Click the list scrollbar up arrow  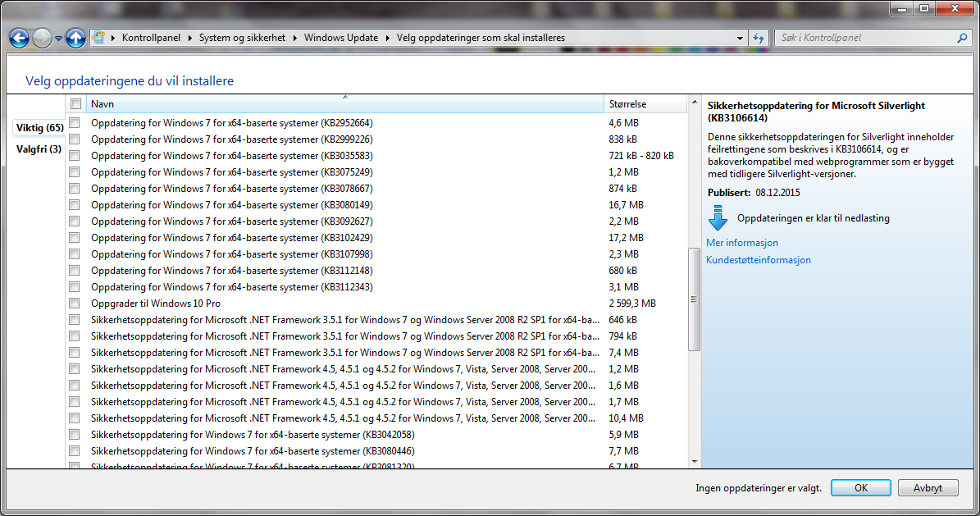coord(695,102)
